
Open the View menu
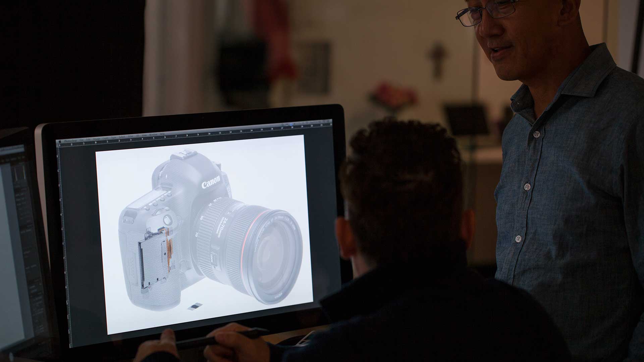point(144,135)
